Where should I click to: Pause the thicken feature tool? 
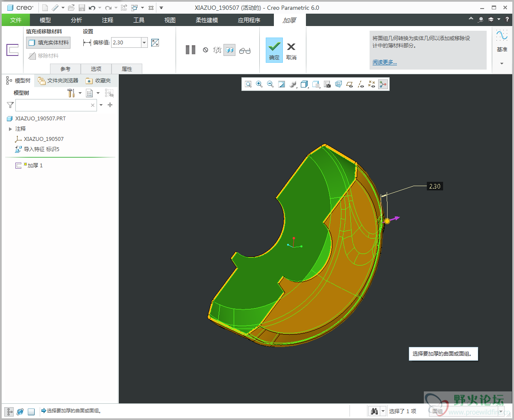point(191,50)
